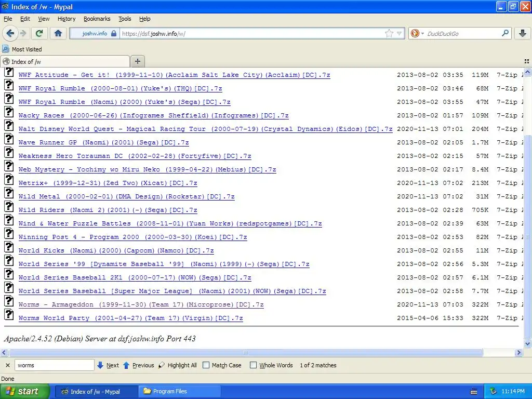Click file icon beside Web Mystery
532x399 pixels.
[9, 166]
